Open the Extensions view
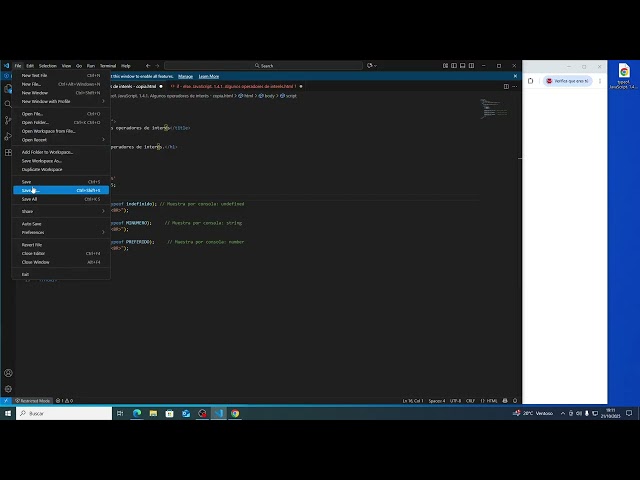Viewport: 640px width, 480px height. coord(8,152)
